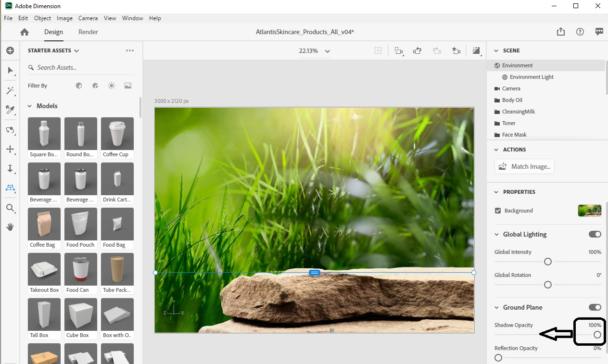Viewport: 608px width, 364px height.
Task: Open the Background image thumbnail
Action: tap(590, 211)
